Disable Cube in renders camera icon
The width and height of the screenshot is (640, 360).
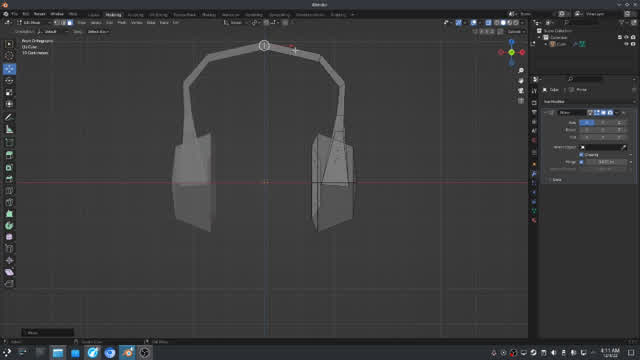point(633,44)
